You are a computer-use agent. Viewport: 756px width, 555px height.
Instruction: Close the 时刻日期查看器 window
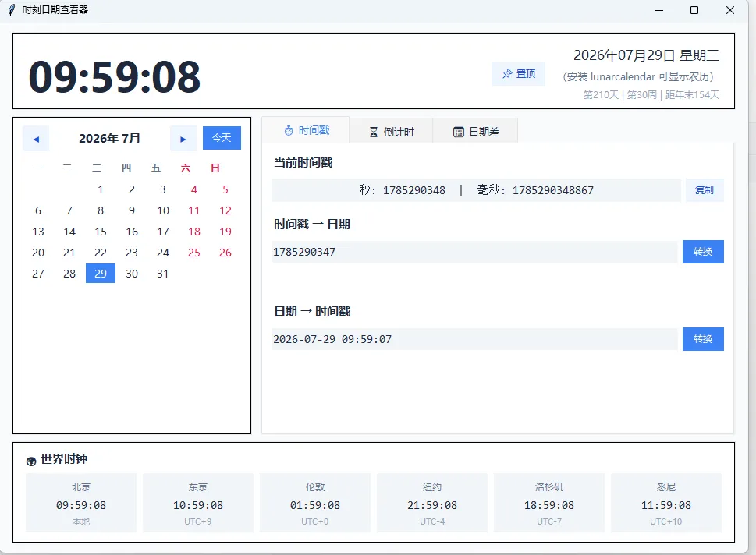pos(730,10)
